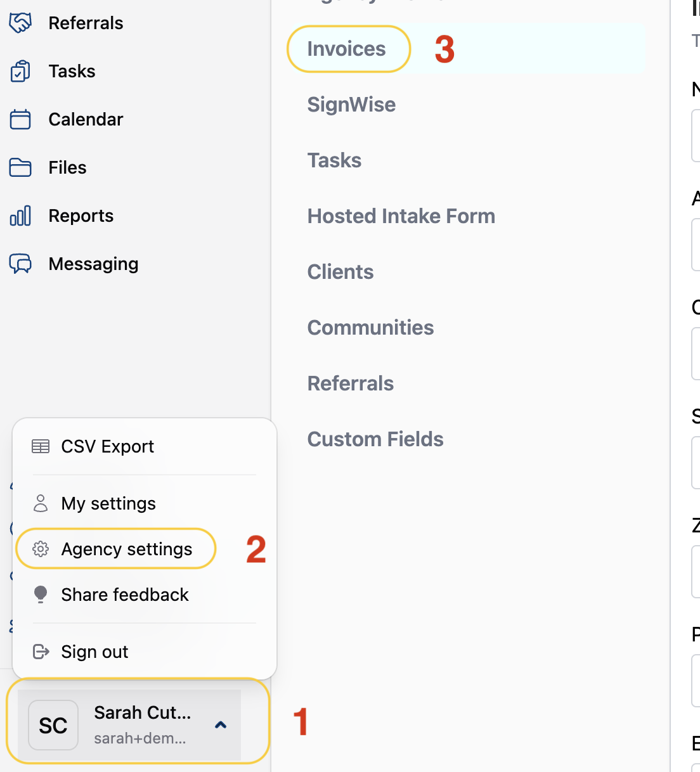The image size is (700, 772).
Task: Click the Sign out arrow icon
Action: tap(41, 652)
